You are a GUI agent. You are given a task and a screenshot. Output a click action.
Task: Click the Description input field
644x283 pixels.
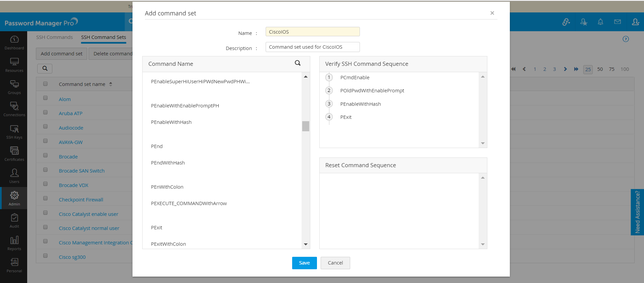click(x=312, y=47)
